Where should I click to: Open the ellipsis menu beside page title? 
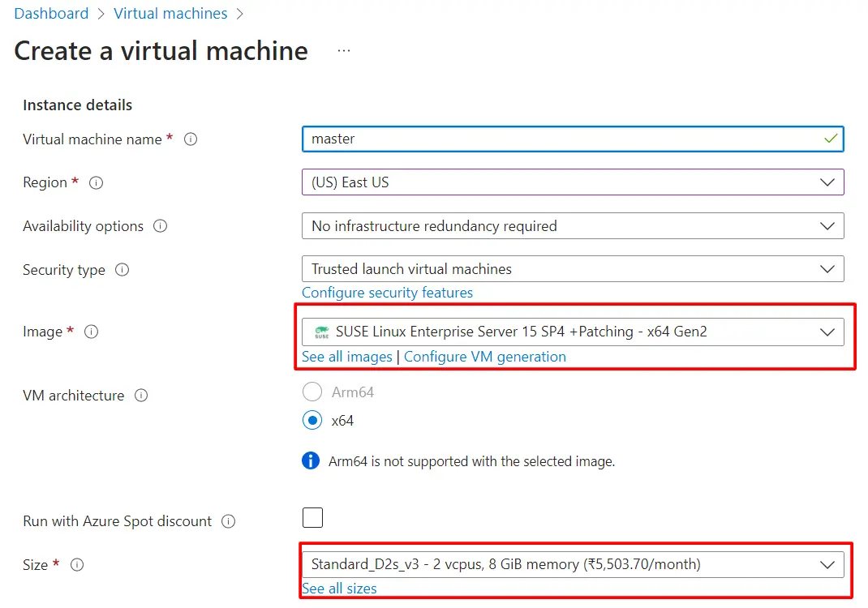(x=344, y=51)
